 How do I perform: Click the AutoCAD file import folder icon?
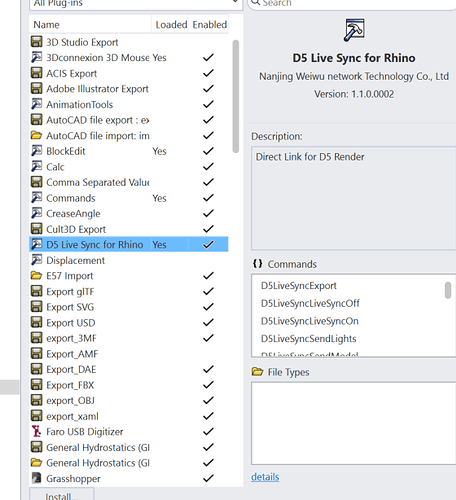pyautogui.click(x=37, y=135)
